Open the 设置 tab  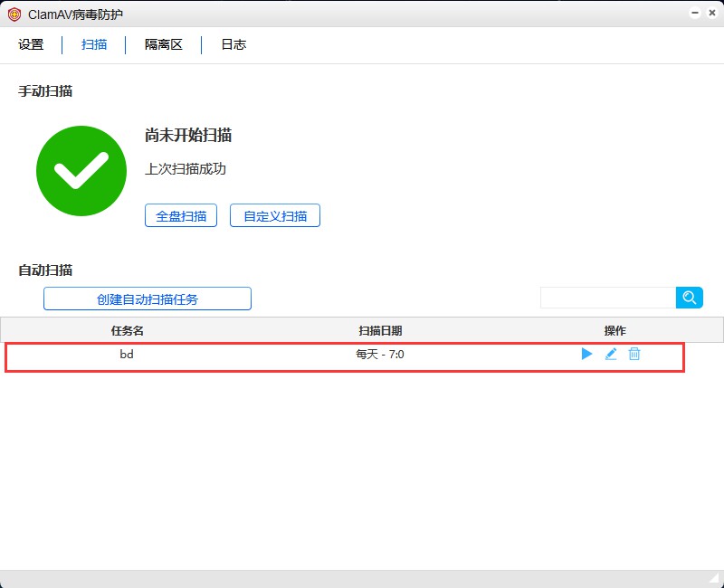click(31, 44)
